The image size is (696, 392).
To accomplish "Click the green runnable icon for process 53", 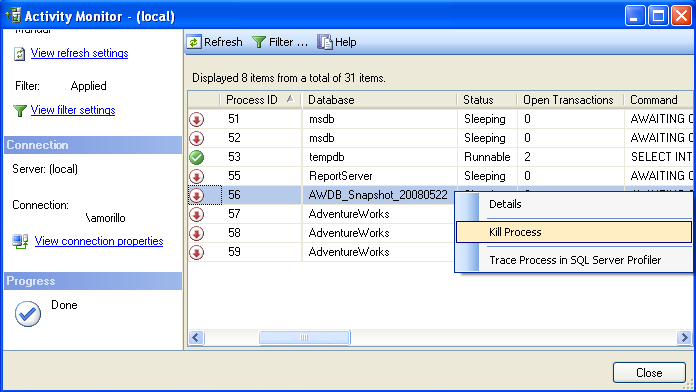I will coord(197,157).
